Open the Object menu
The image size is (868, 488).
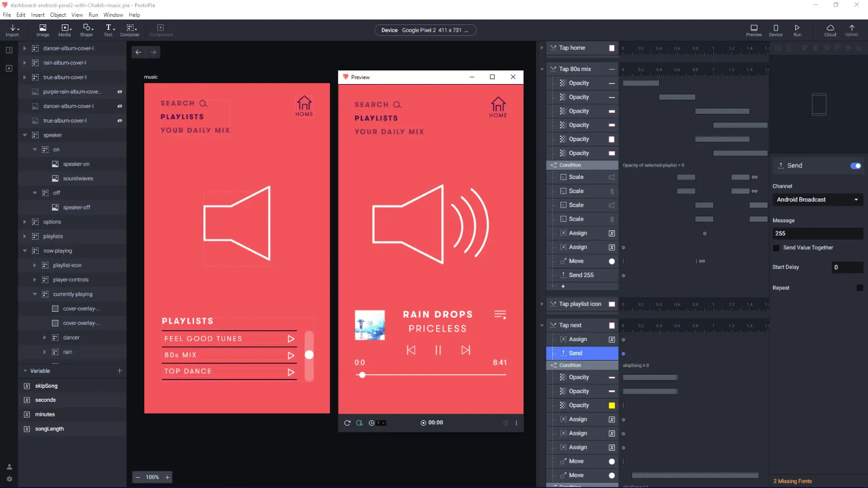(x=58, y=15)
